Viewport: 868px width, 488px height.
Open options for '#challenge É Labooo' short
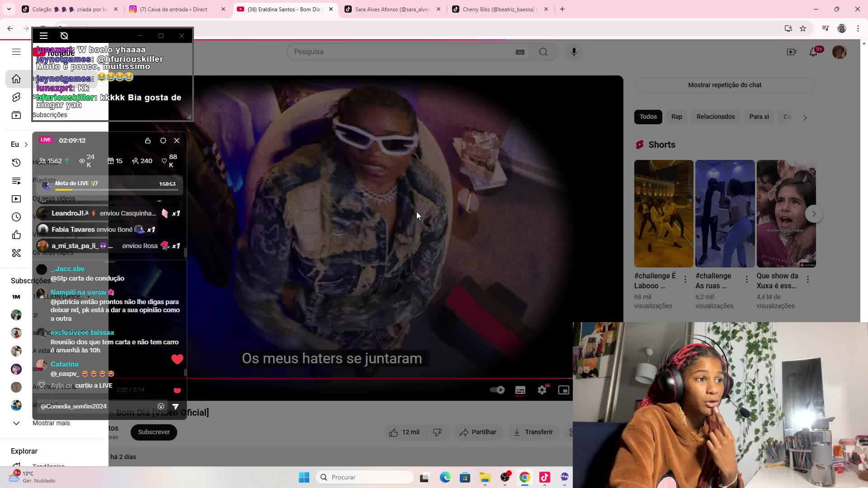pyautogui.click(x=685, y=280)
